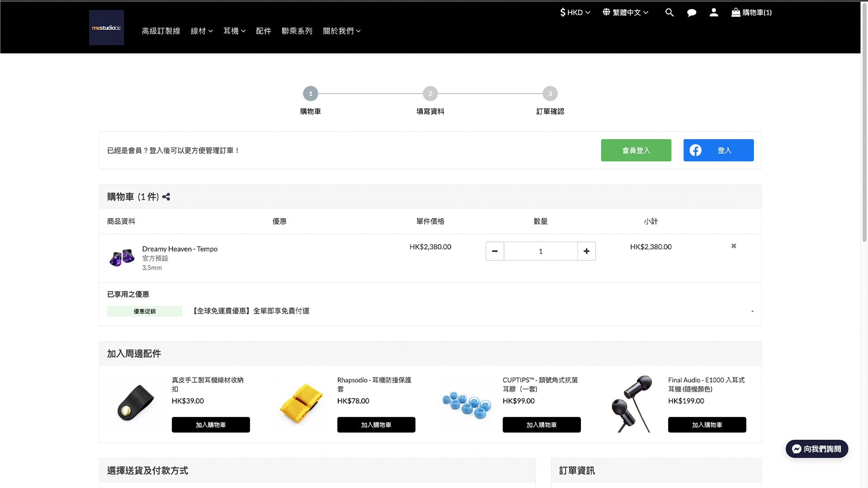Expand the HKD currency dropdown
The image size is (868, 488).
coord(575,13)
